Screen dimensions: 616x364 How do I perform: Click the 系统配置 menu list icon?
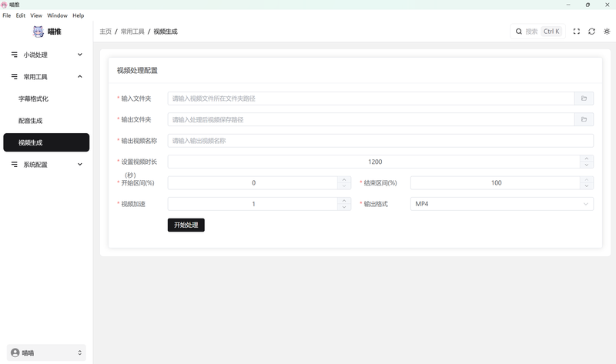(15, 165)
